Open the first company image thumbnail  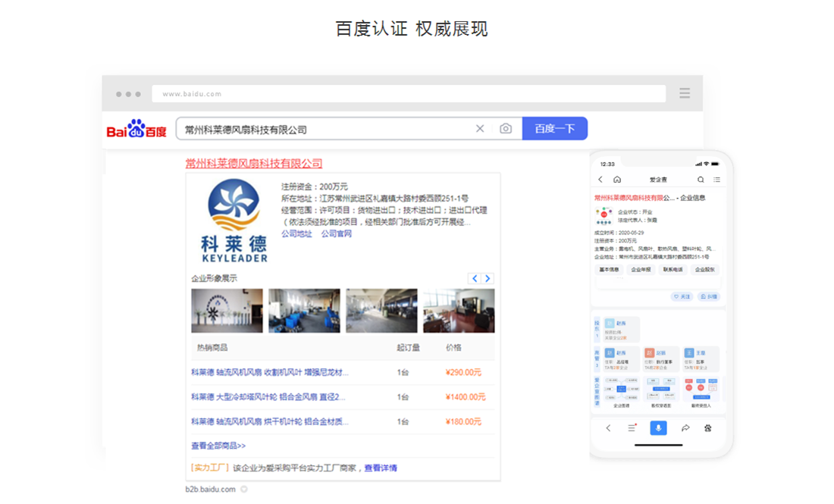[227, 311]
